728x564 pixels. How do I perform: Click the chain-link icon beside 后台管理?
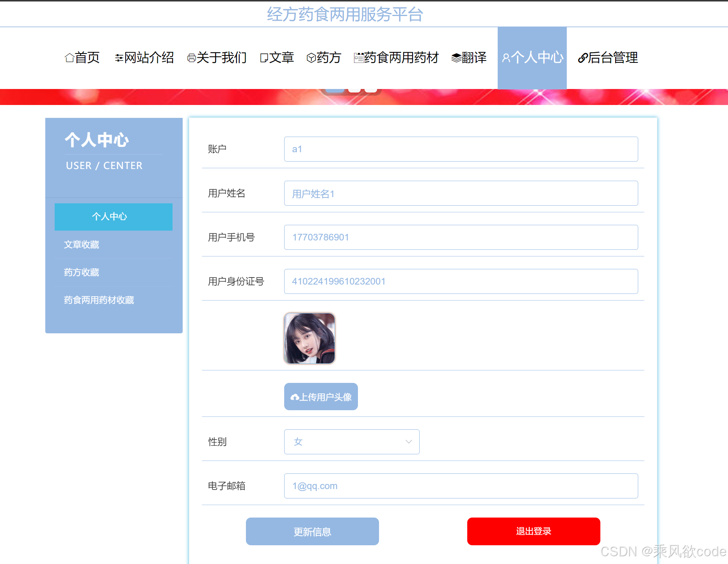click(x=582, y=58)
